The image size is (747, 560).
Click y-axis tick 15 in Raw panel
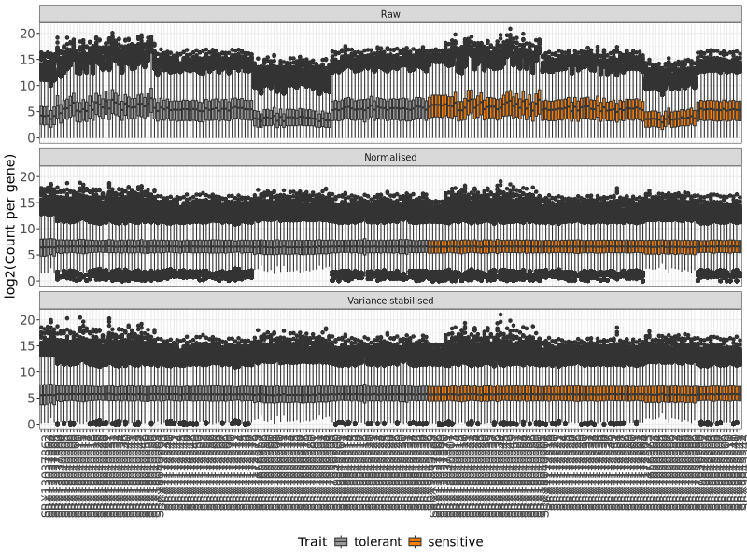click(27, 59)
